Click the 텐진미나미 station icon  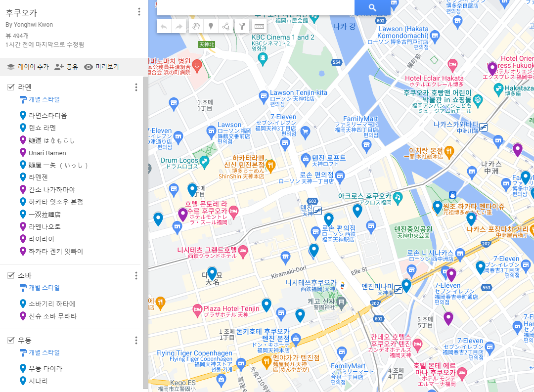tap(398, 290)
